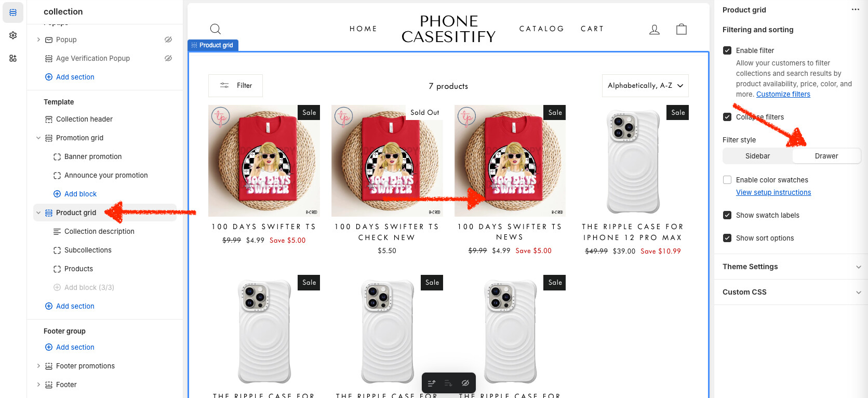Open the Product grid more options menu
Screen dimensions: 868x398
click(x=855, y=10)
